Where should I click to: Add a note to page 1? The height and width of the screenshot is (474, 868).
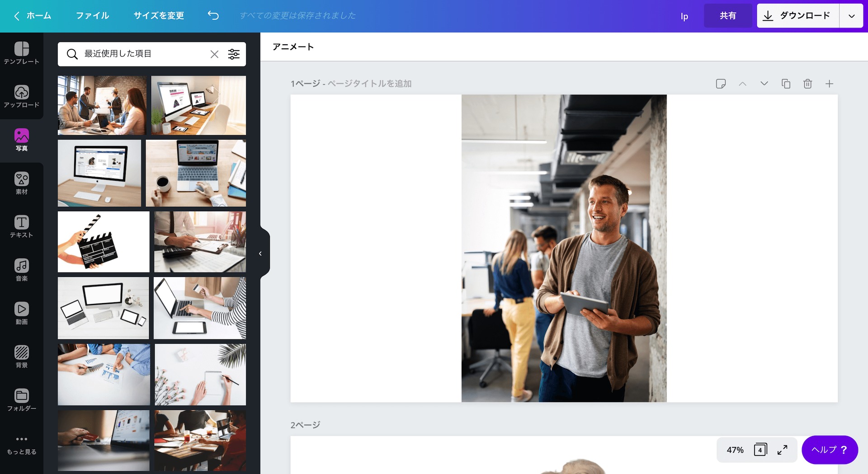(x=721, y=84)
